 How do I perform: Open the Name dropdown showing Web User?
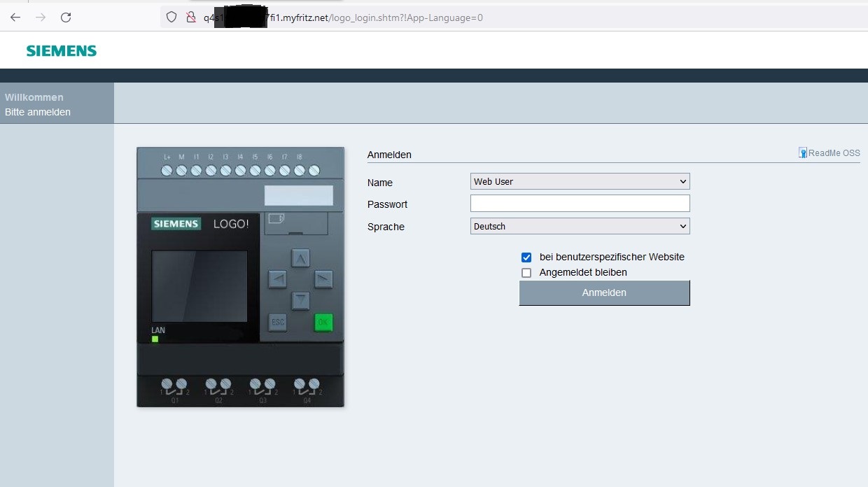[x=580, y=182]
